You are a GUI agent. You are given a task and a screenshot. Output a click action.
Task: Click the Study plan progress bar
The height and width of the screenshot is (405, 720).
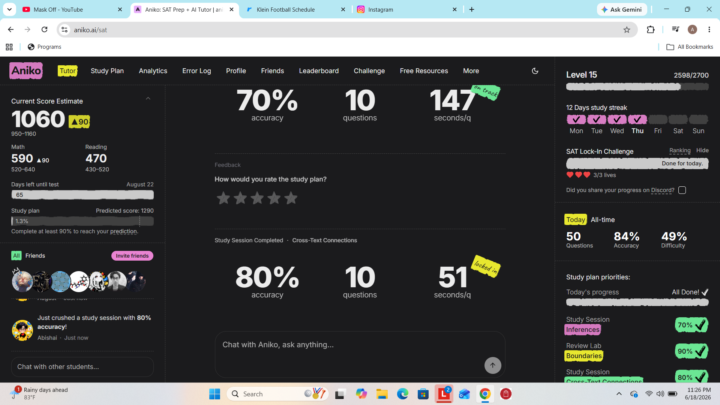coord(82,221)
